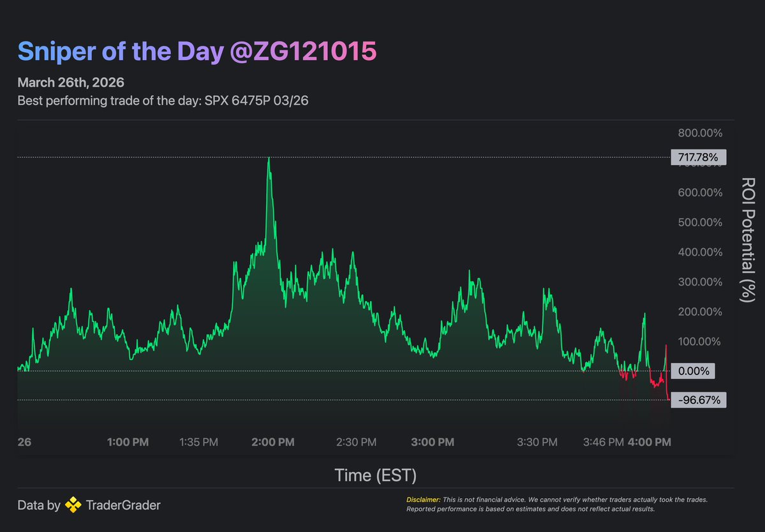The width and height of the screenshot is (765, 532).
Task: Select the 3:30 PM axis label
Action: [x=537, y=441]
